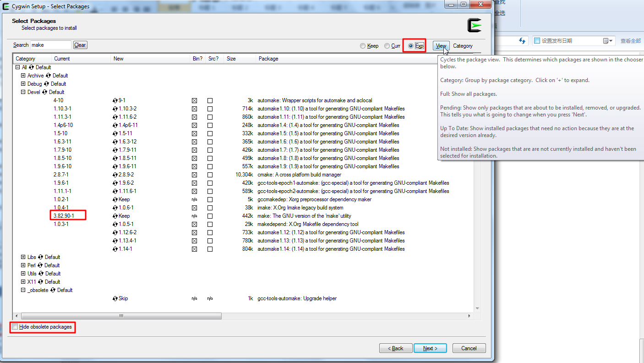Click the Size column header
The image size is (644, 363).
(x=240, y=59)
